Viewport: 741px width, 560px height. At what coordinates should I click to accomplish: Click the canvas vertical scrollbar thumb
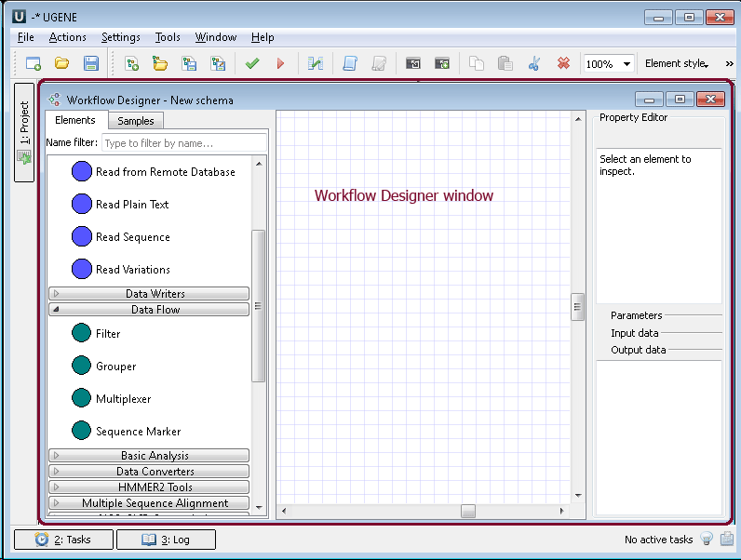click(577, 307)
